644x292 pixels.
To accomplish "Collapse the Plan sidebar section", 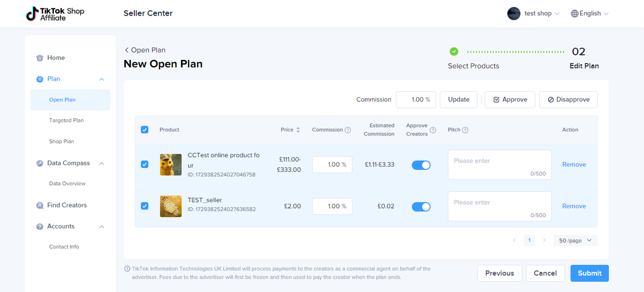I will [102, 79].
